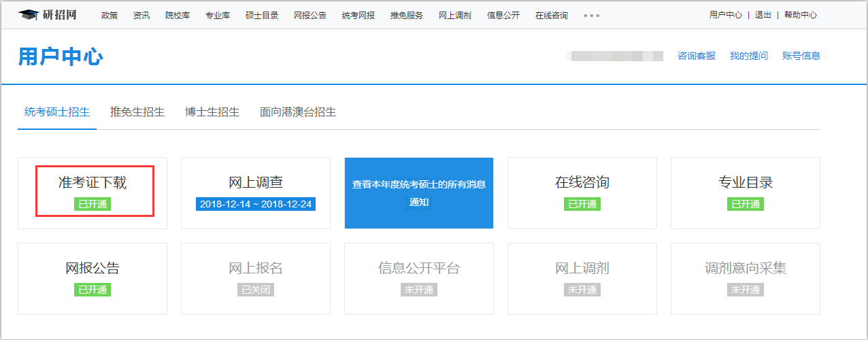Open the 专业目录 card
This screenshot has height=340, width=868.
click(x=746, y=193)
